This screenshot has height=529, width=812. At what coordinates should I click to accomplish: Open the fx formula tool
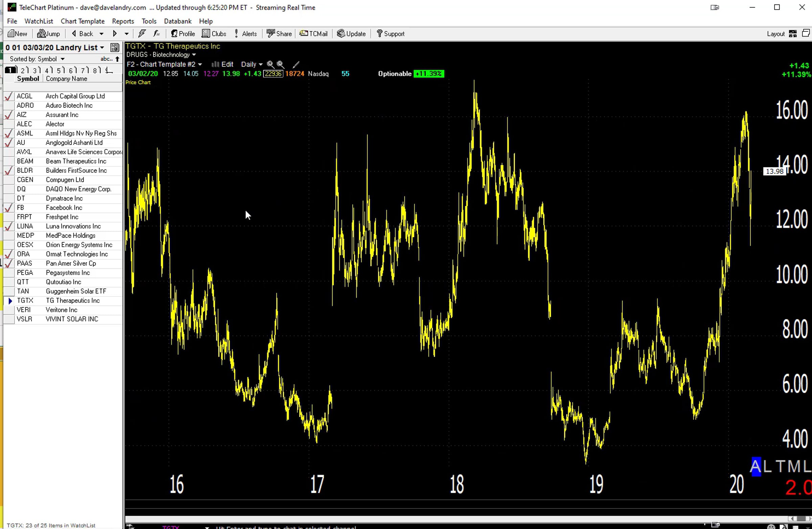coord(157,33)
